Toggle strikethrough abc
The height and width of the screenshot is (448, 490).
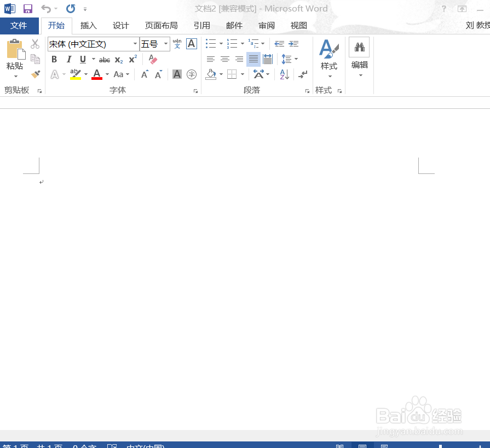(105, 60)
